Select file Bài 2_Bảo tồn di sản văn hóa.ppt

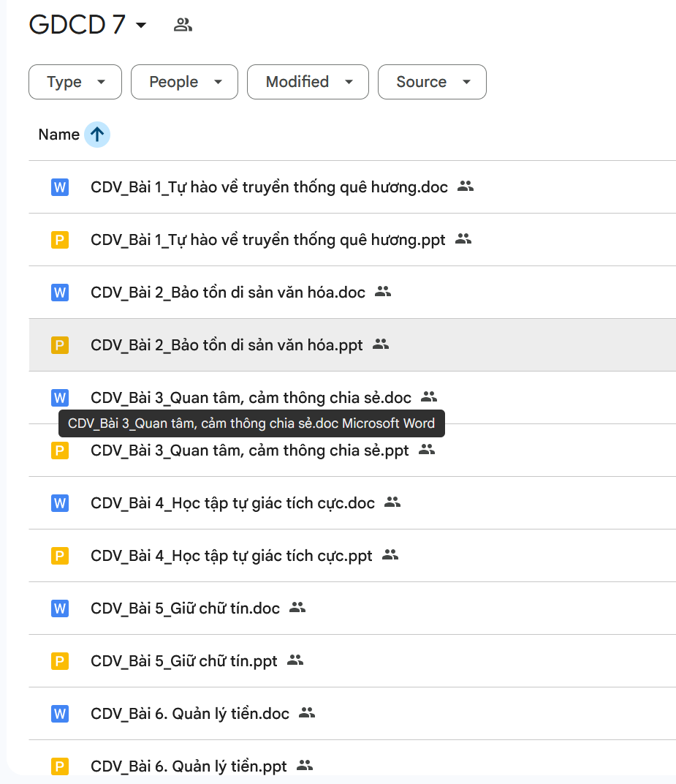click(227, 345)
